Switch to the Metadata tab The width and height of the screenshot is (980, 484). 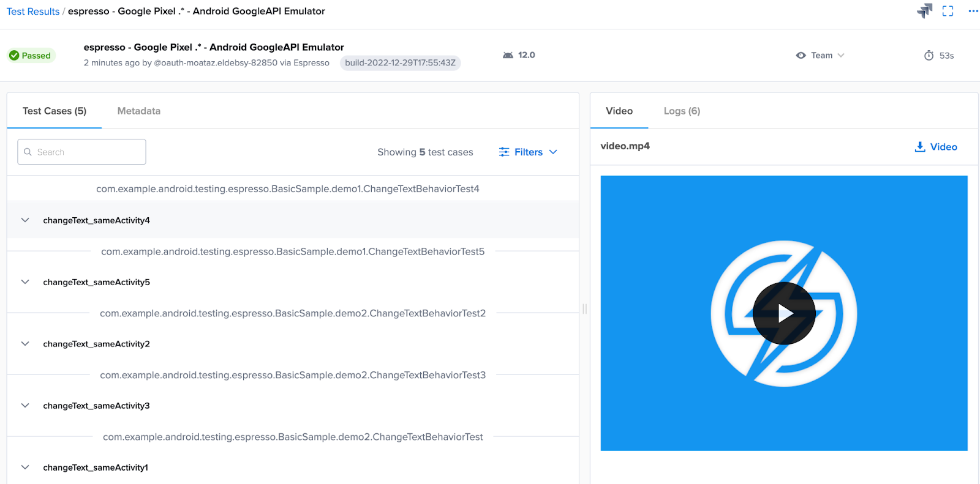(x=139, y=111)
